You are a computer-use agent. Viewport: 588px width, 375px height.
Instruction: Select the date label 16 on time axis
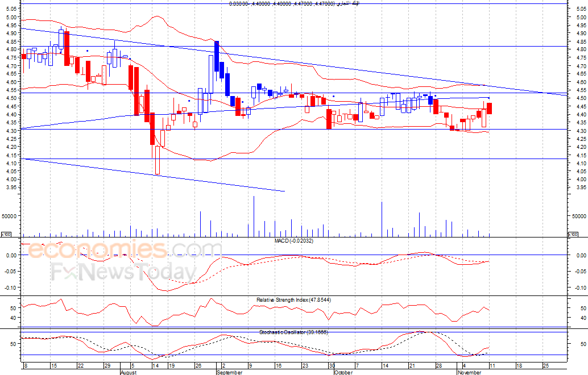278,366
